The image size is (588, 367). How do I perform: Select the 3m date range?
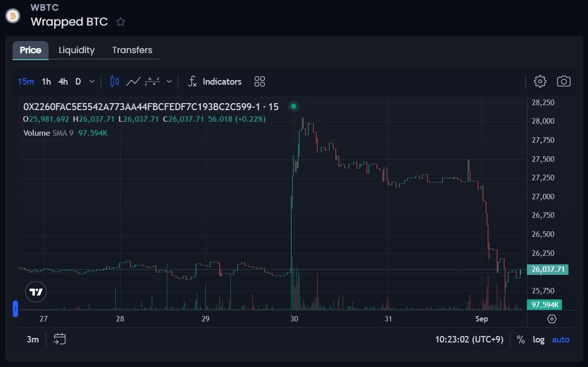point(33,339)
